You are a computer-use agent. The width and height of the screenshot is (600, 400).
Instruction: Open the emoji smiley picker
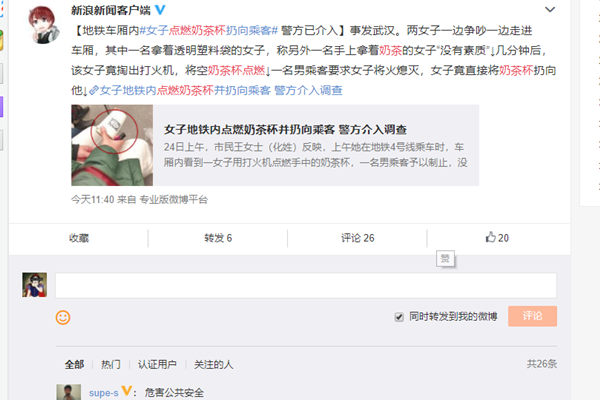63,317
